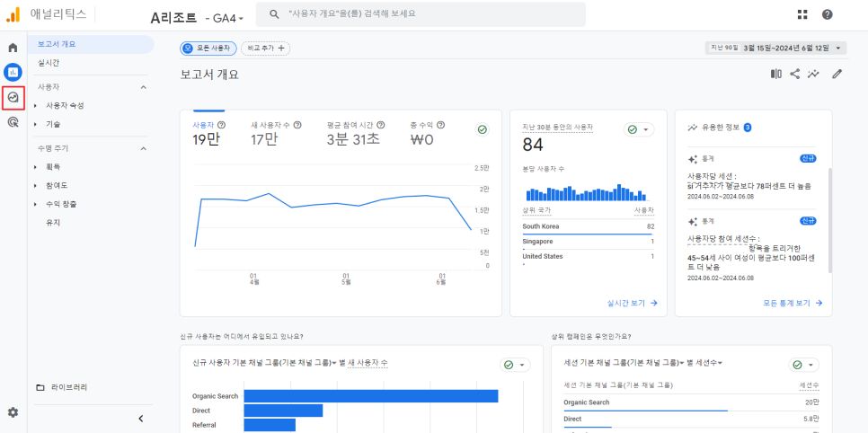Click the pencil Customize report icon
Image resolution: width=868 pixels, height=433 pixels.
(x=837, y=74)
